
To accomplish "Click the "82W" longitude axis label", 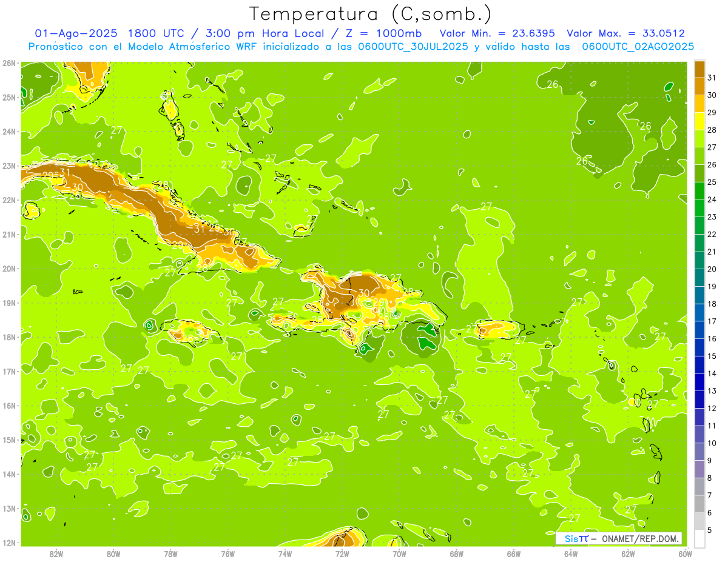I will 56,554.
